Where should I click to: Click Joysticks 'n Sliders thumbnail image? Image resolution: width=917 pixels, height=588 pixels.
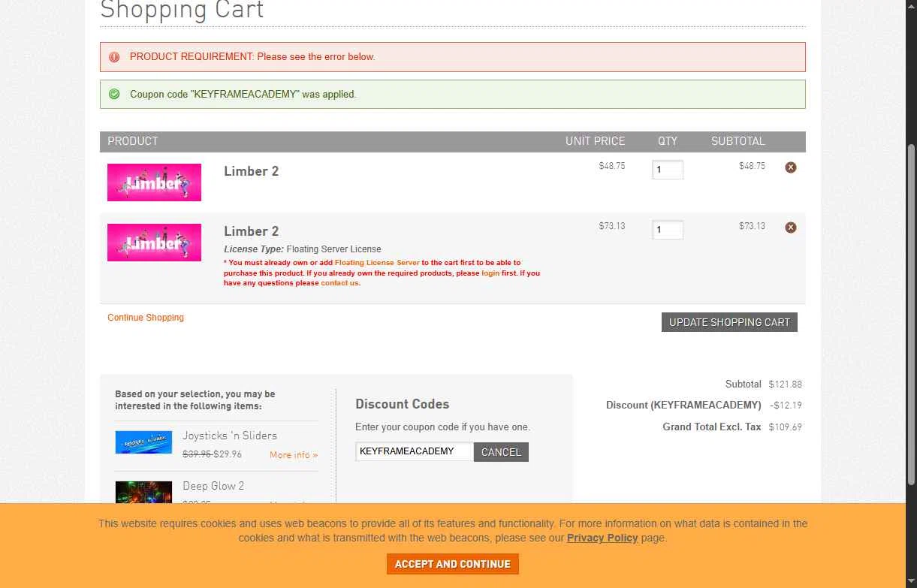(x=143, y=442)
